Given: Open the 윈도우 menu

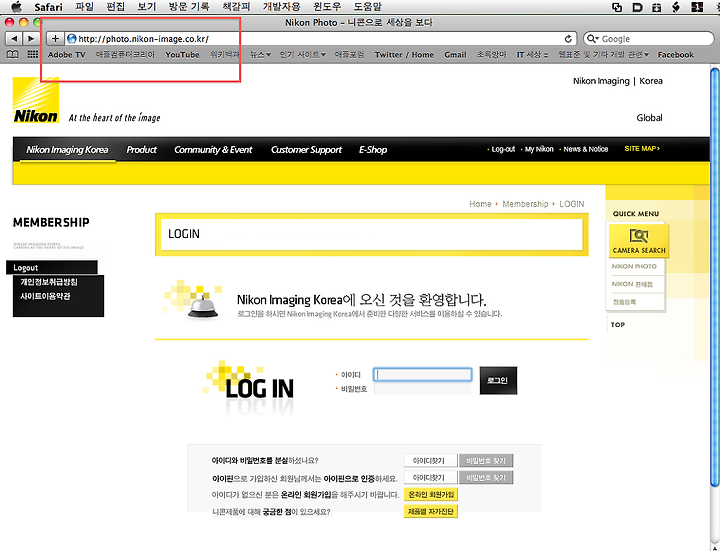Looking at the screenshot, I should click(327, 7).
